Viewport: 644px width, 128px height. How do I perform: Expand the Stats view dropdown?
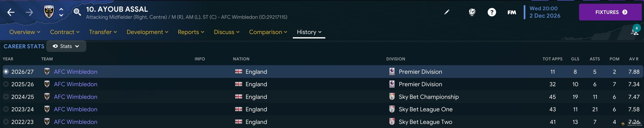click(x=66, y=46)
